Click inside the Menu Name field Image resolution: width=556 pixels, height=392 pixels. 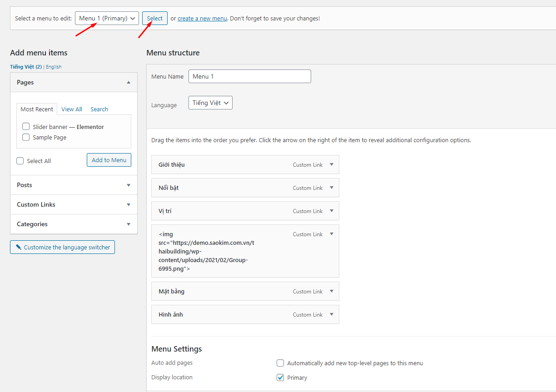pos(249,76)
